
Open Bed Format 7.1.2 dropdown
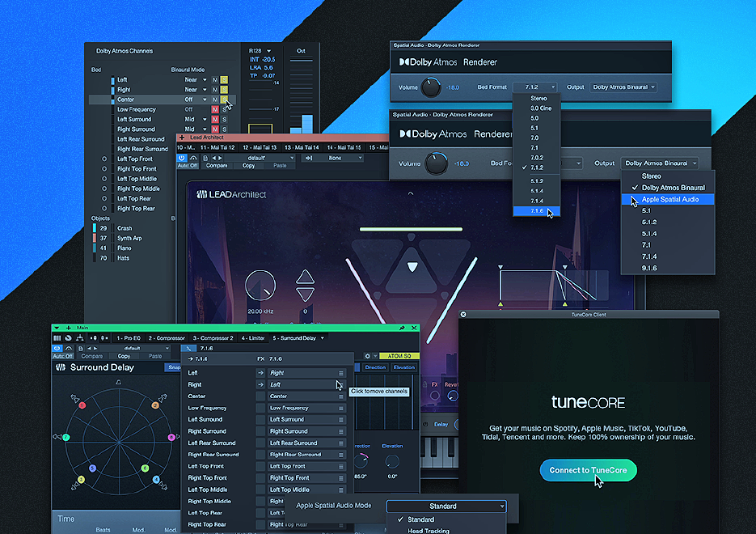(535, 87)
